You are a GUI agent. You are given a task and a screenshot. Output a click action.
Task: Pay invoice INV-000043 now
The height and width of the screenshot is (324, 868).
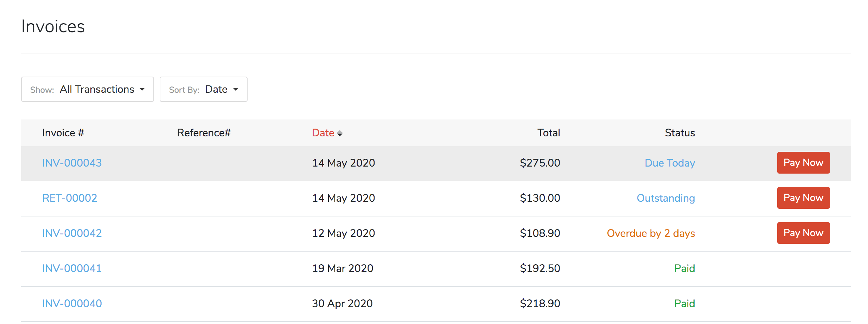tap(803, 163)
